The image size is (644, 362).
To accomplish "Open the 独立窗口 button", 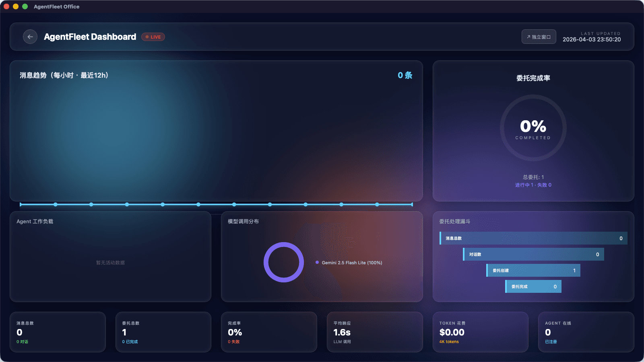I will click(x=539, y=37).
